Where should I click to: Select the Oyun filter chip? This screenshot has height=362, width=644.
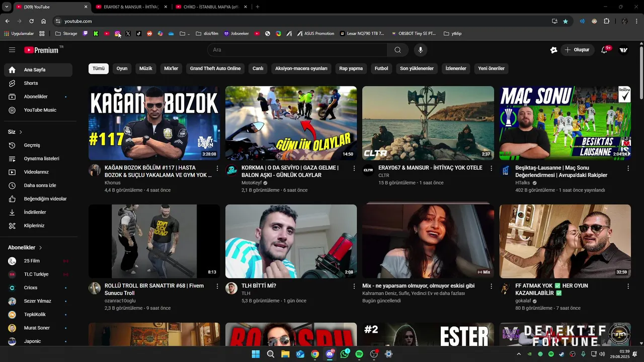tap(122, 68)
